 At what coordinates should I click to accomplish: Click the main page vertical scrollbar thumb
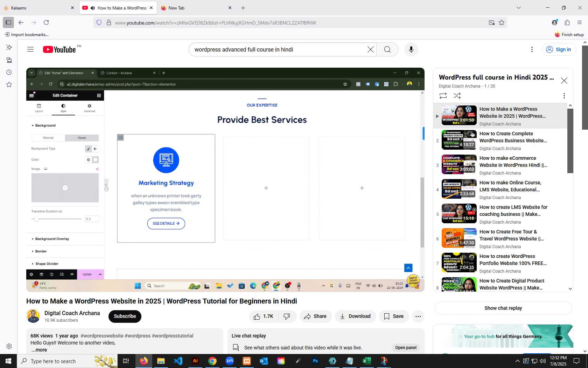tap(585, 88)
